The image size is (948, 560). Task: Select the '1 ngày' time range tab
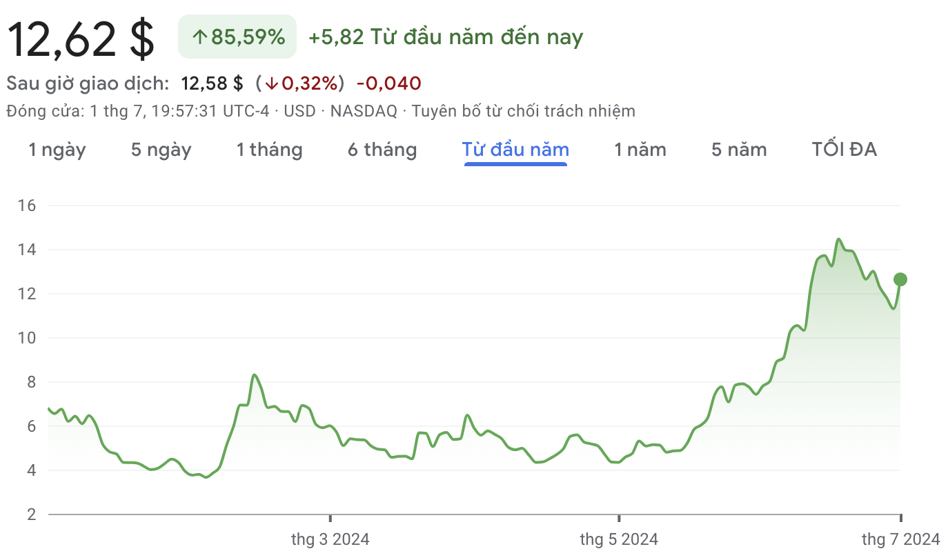[x=57, y=150]
